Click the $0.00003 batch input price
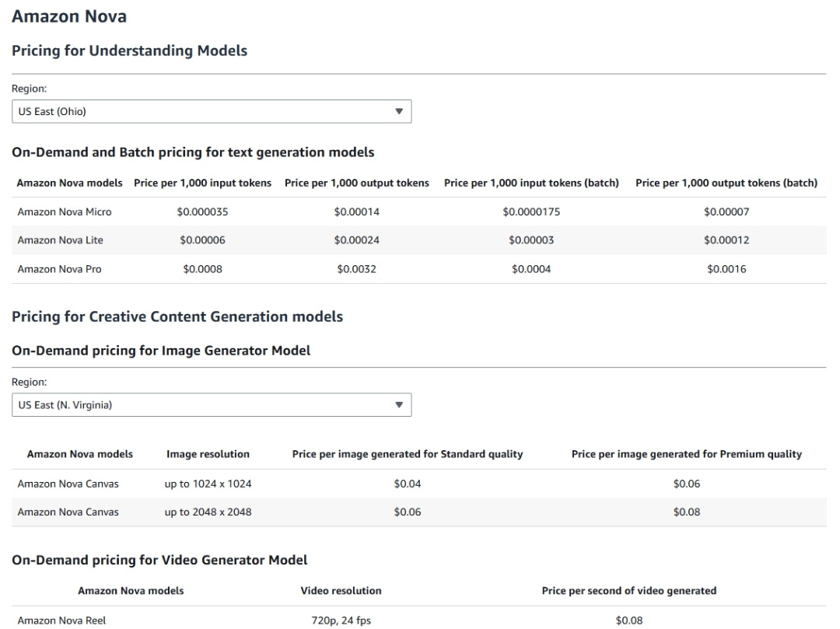Image resolution: width=840 pixels, height=629 pixels. point(531,240)
